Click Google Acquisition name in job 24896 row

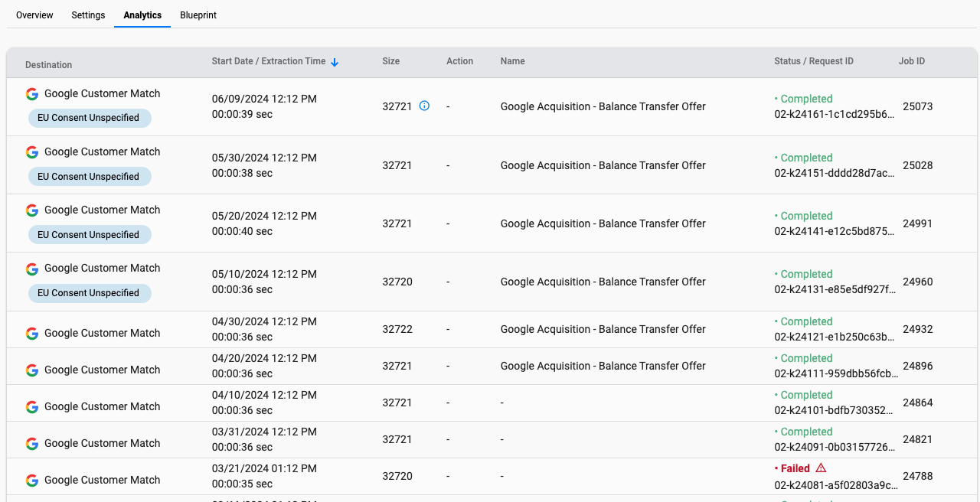coord(603,366)
